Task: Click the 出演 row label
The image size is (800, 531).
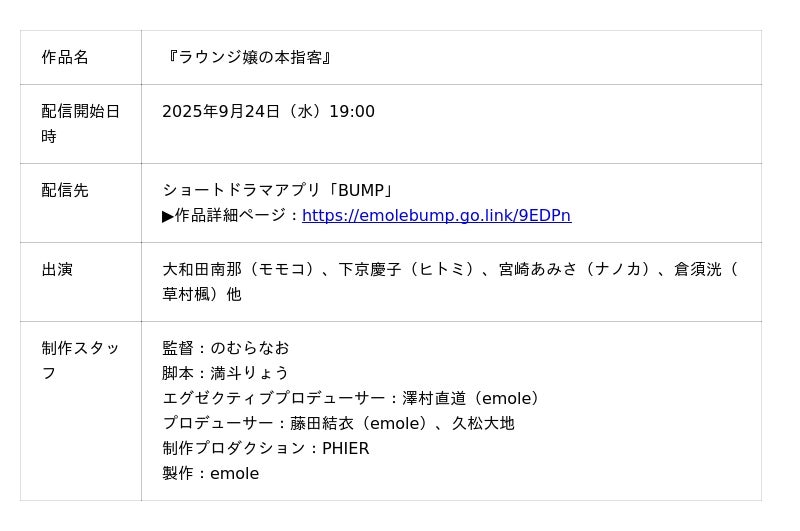Action: pyautogui.click(x=57, y=270)
